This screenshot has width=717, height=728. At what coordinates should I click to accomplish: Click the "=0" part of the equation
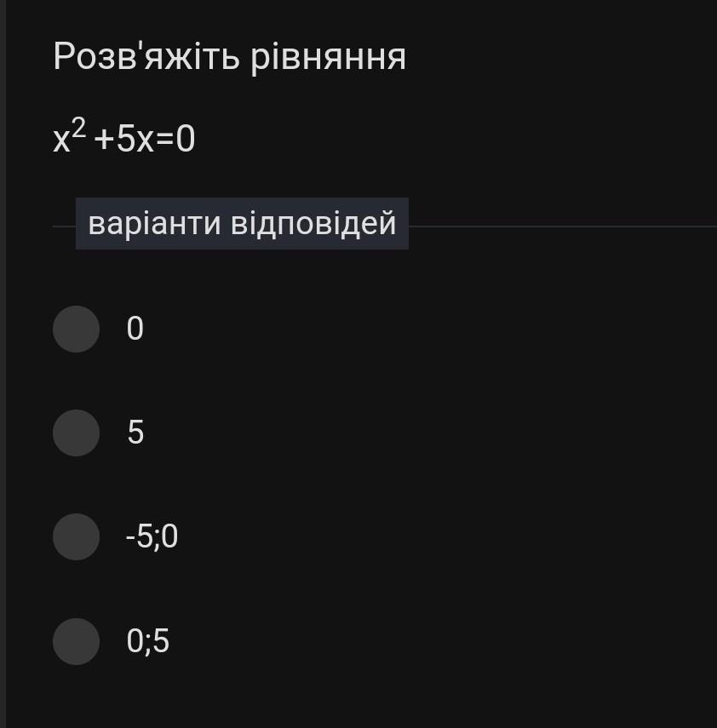tap(175, 140)
